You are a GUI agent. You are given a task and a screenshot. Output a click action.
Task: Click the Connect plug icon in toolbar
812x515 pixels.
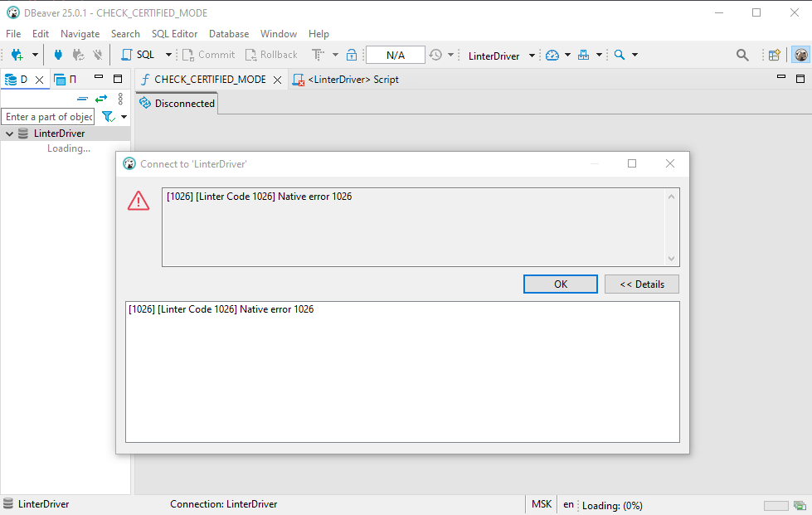(x=58, y=55)
